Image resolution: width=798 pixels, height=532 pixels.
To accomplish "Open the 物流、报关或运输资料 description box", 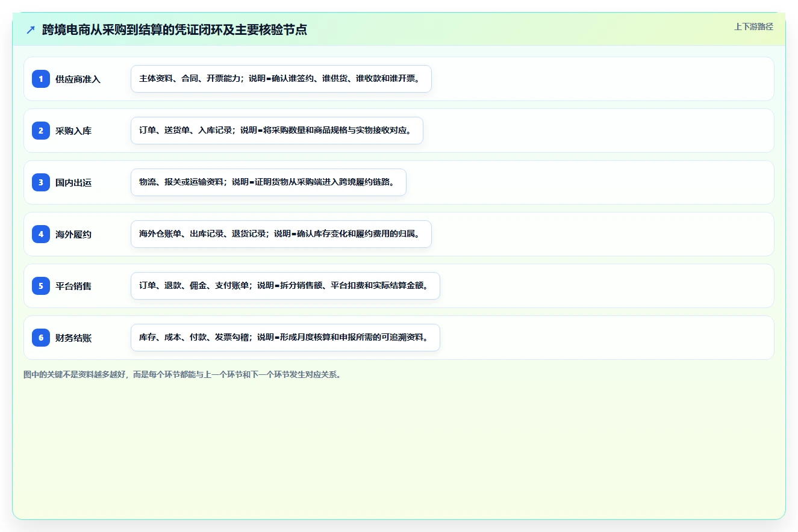I will pyautogui.click(x=269, y=182).
